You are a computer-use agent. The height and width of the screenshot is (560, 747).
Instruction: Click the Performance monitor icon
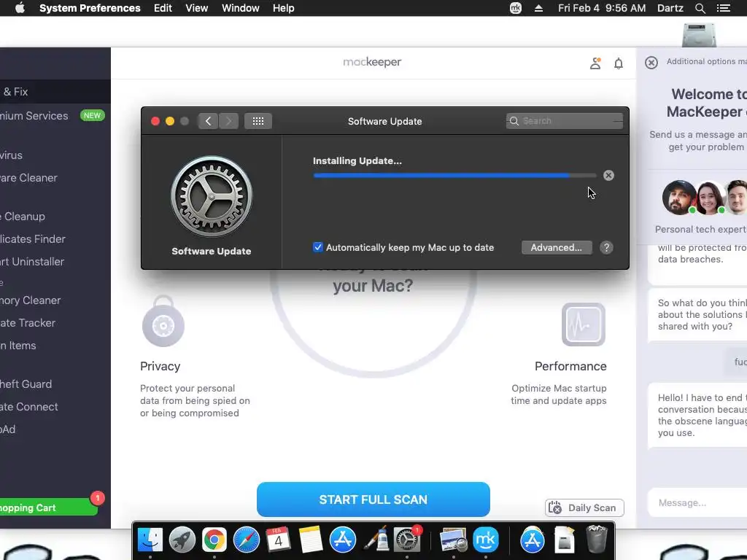(x=583, y=324)
